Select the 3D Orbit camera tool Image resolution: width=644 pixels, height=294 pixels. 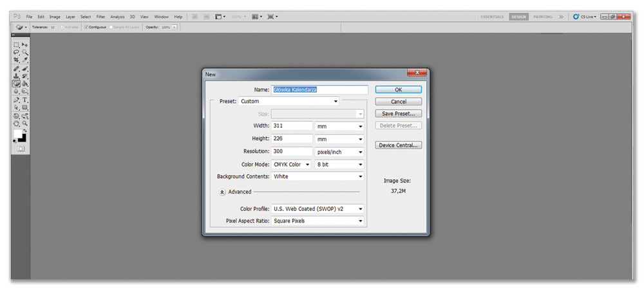(24, 116)
